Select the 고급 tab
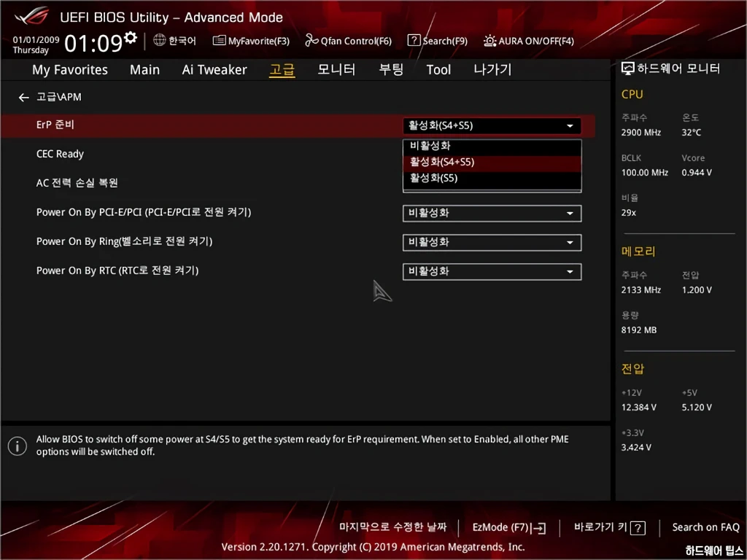 282,70
